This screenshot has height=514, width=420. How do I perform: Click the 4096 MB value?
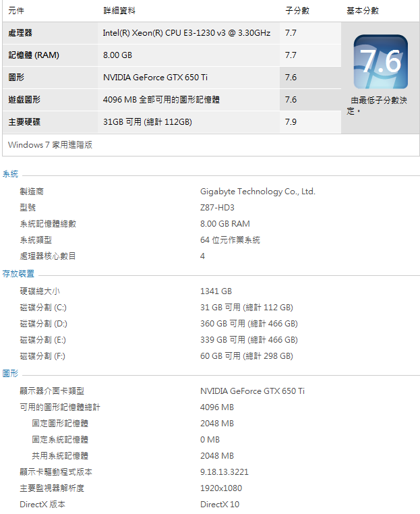[x=217, y=407]
